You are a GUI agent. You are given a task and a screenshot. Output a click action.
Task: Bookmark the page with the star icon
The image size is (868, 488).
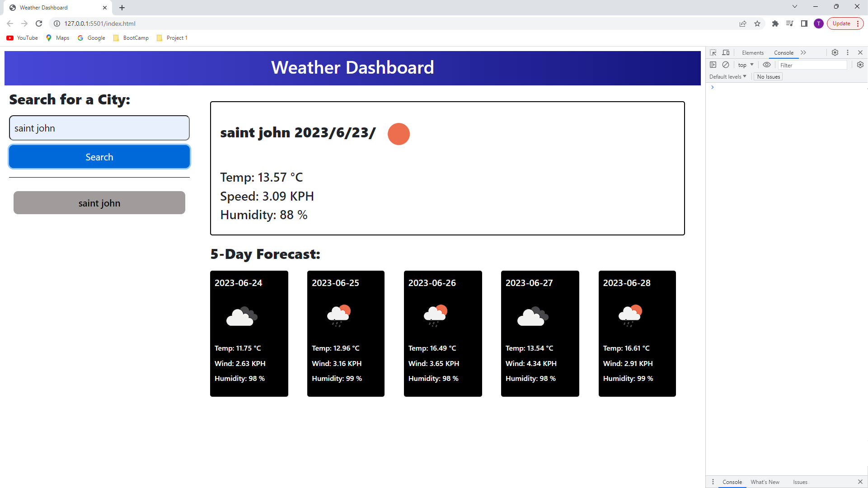click(x=758, y=23)
